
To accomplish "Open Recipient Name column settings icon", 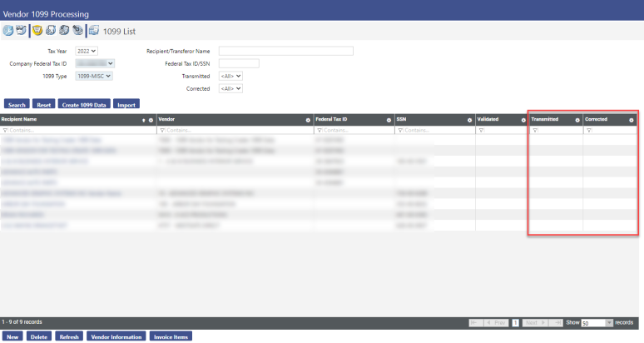I will [x=151, y=120].
